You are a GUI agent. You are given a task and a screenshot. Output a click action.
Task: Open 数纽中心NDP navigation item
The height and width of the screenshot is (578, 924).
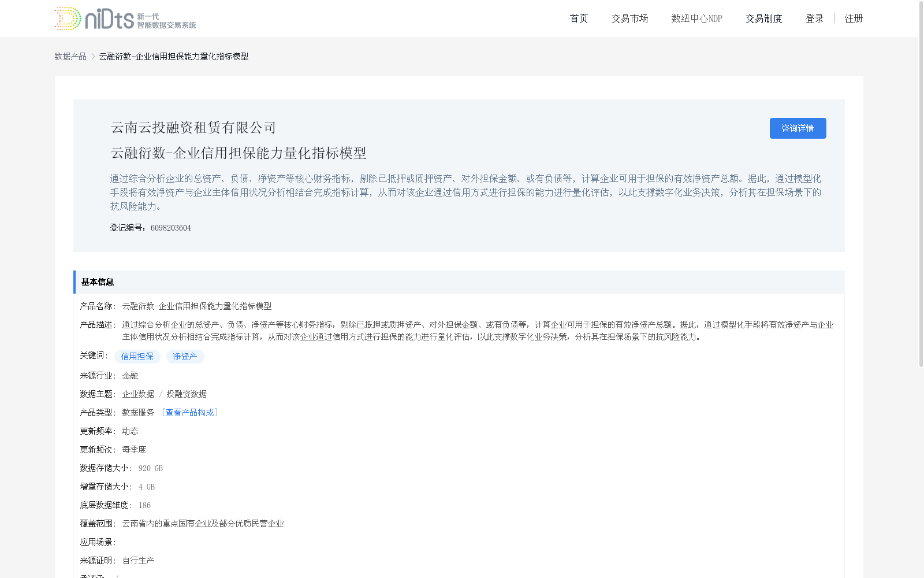coord(696,18)
